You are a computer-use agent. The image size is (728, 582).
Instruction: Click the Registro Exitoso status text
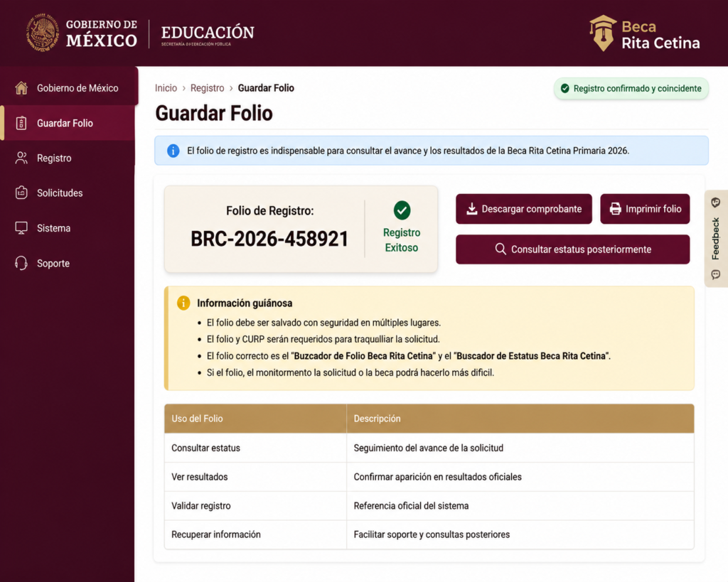click(402, 240)
